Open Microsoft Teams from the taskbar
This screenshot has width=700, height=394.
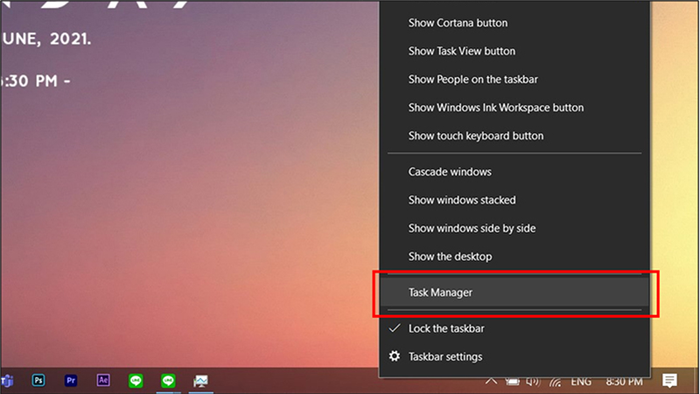[x=7, y=381]
